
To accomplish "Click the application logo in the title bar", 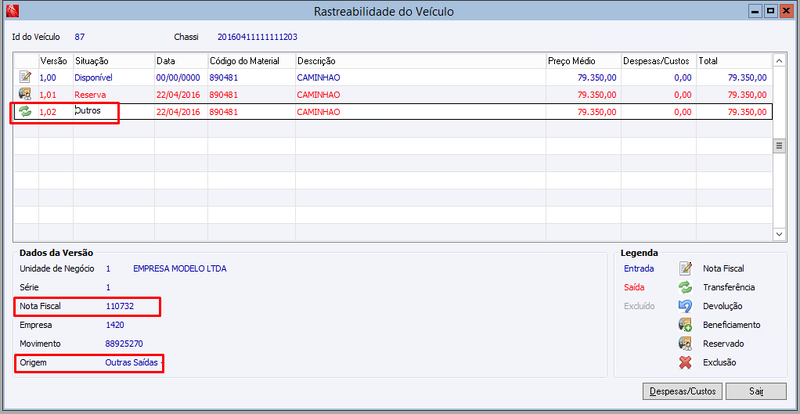I will click(x=11, y=10).
